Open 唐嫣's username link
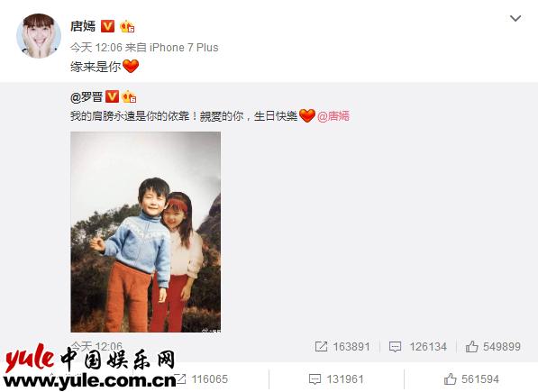The height and width of the screenshot is (392, 538). tap(83, 26)
